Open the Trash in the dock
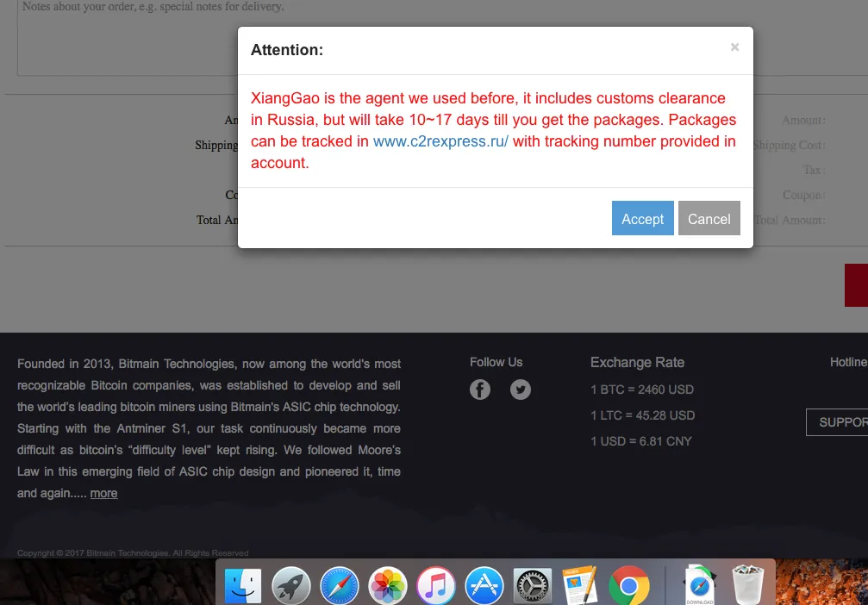868x605 pixels. [747, 585]
